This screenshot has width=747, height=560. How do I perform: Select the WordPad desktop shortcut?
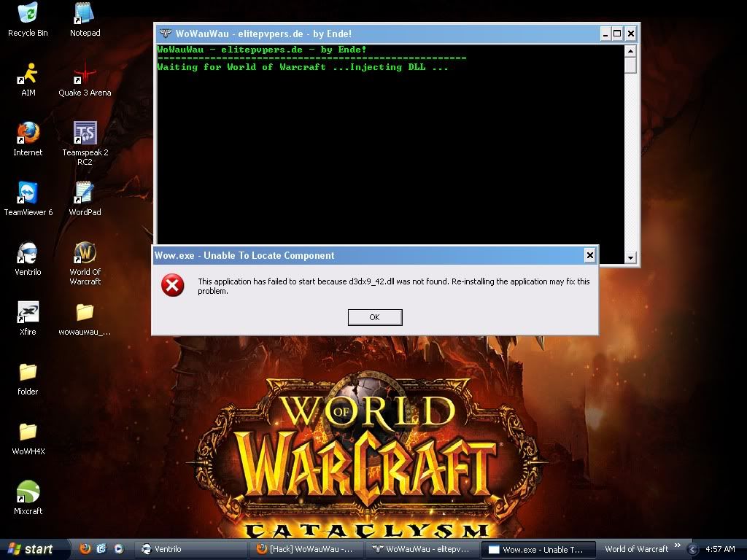click(x=85, y=198)
